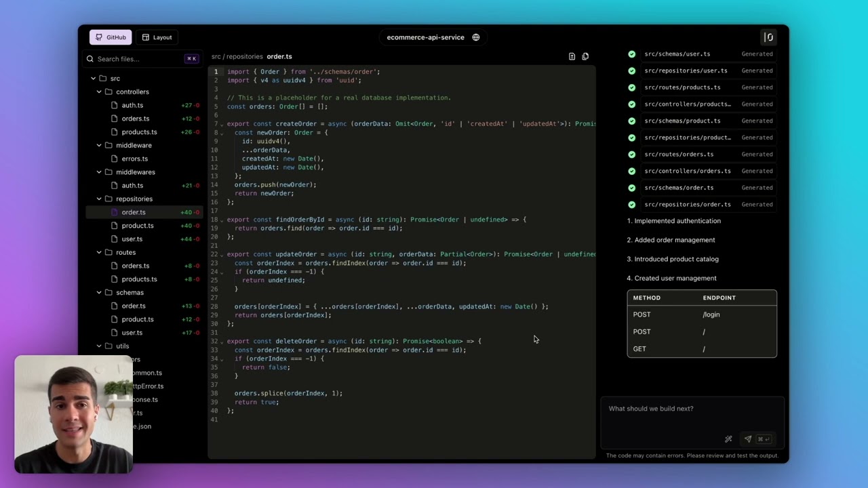This screenshot has height=488, width=868.
Task: Collapse the src folder
Action: point(93,79)
